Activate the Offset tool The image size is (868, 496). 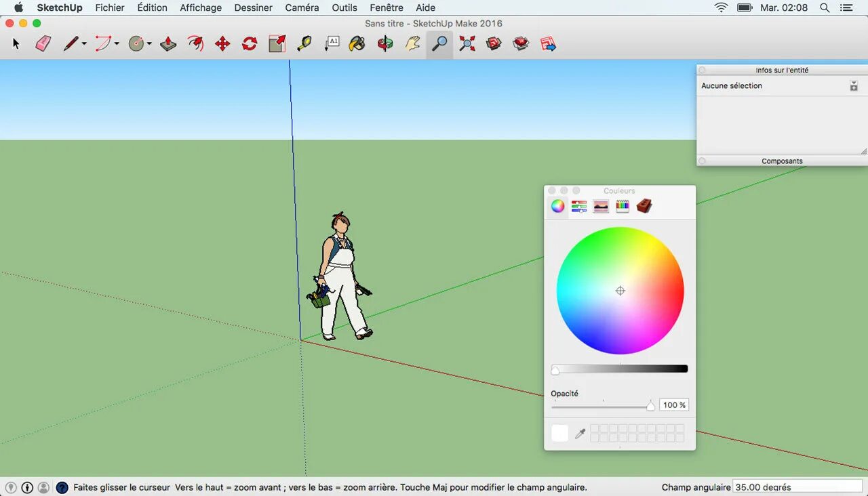(195, 44)
